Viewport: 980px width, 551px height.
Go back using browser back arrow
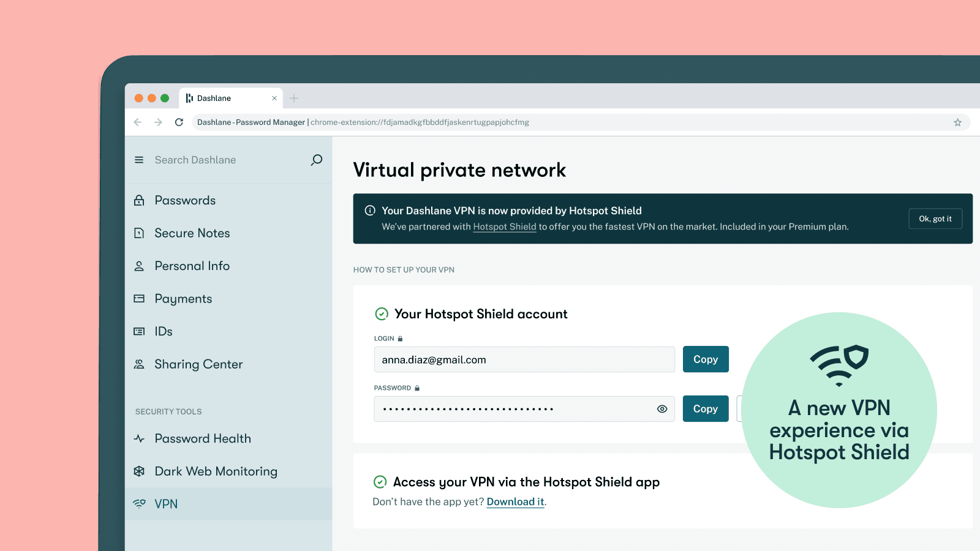coord(138,122)
